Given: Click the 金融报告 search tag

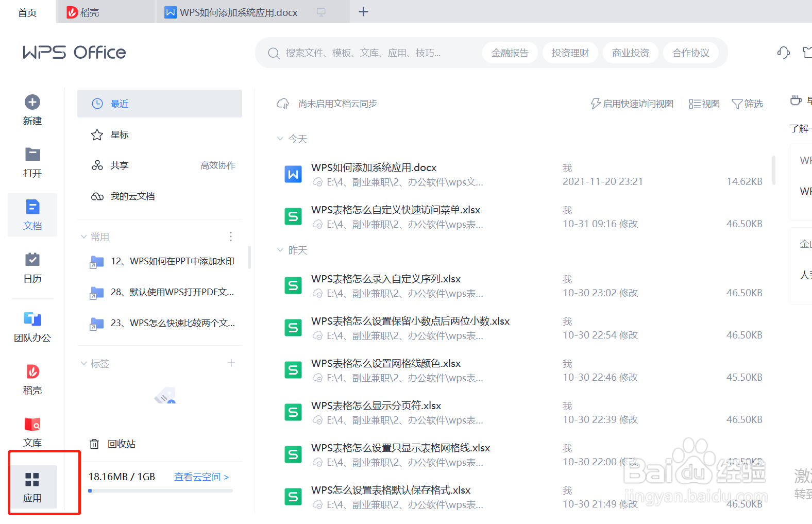Looking at the screenshot, I should pyautogui.click(x=510, y=53).
